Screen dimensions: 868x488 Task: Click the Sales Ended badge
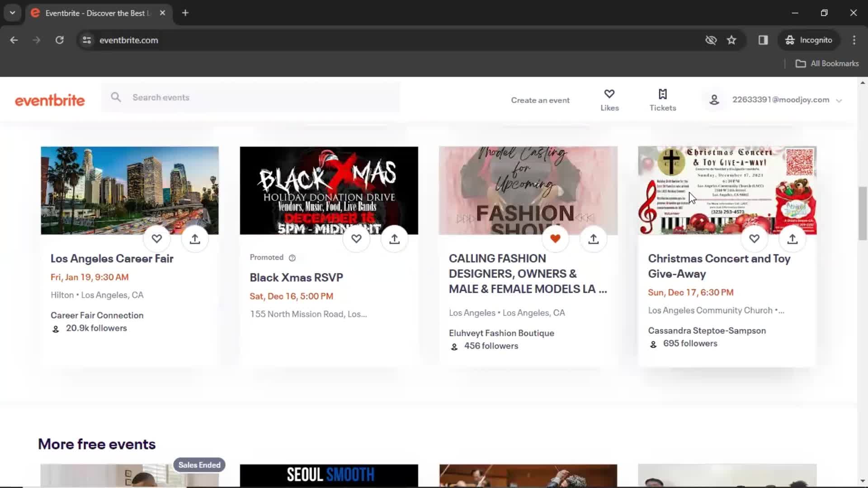point(199,465)
